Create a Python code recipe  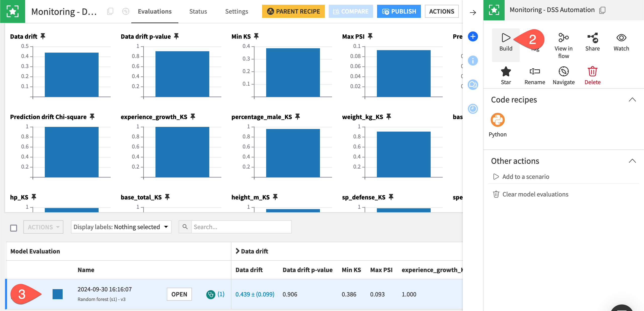click(x=498, y=120)
